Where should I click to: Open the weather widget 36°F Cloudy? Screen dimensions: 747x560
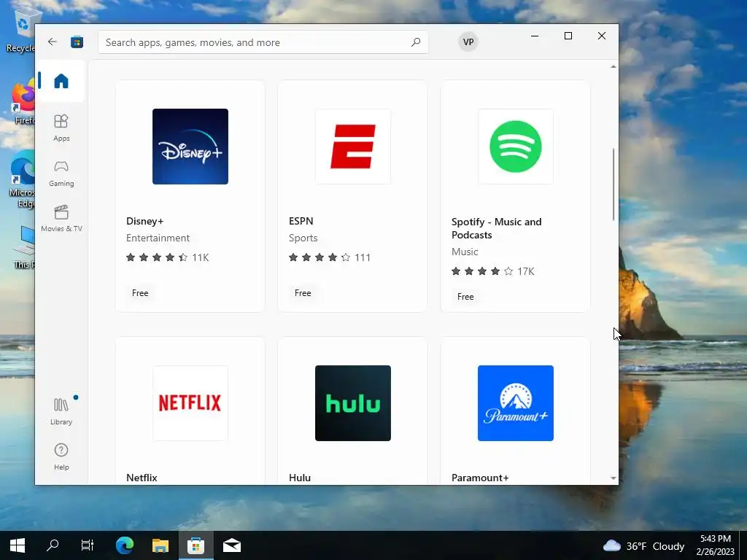point(643,545)
